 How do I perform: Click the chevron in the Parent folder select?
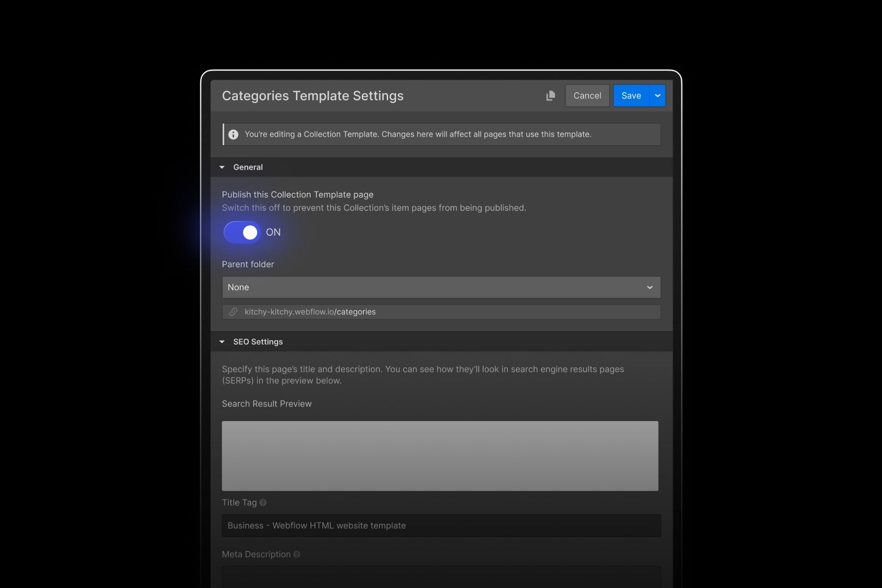tap(649, 287)
